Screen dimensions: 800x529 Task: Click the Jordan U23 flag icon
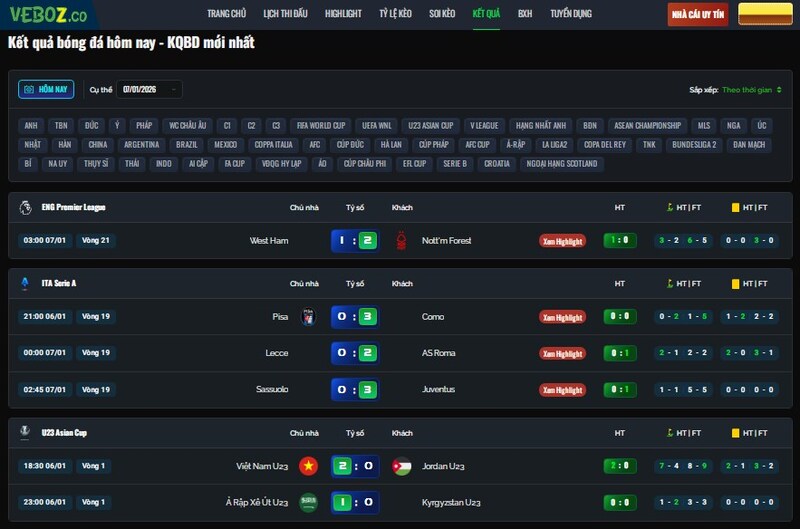(x=401, y=466)
